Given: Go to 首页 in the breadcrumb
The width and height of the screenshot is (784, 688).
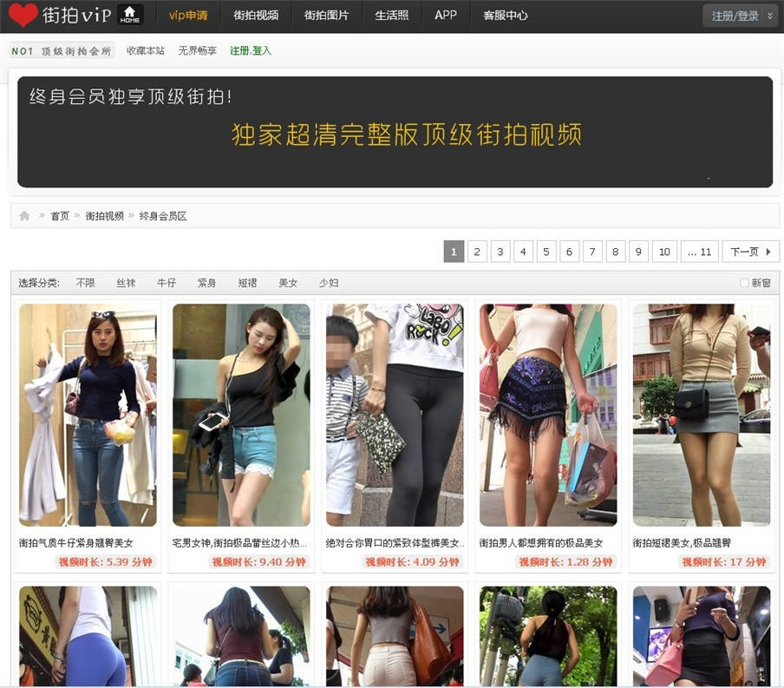Looking at the screenshot, I should pyautogui.click(x=59, y=216).
